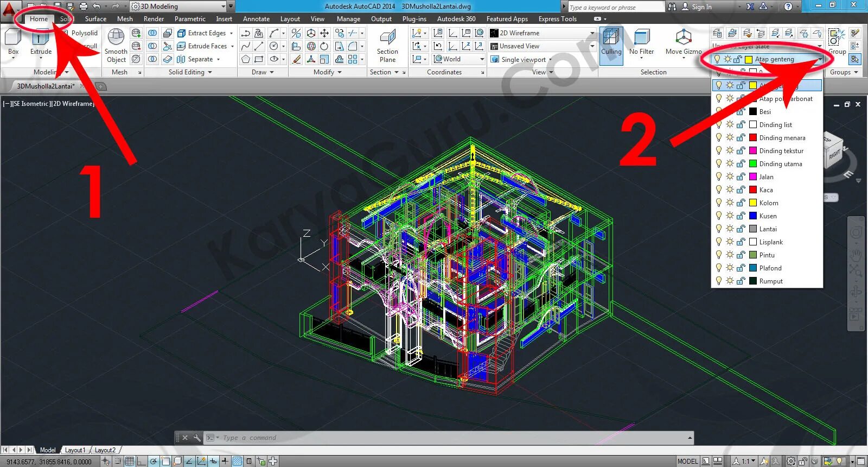Screen dimensions: 868x467
Task: Open the Express Tools tab
Action: coord(557,19)
